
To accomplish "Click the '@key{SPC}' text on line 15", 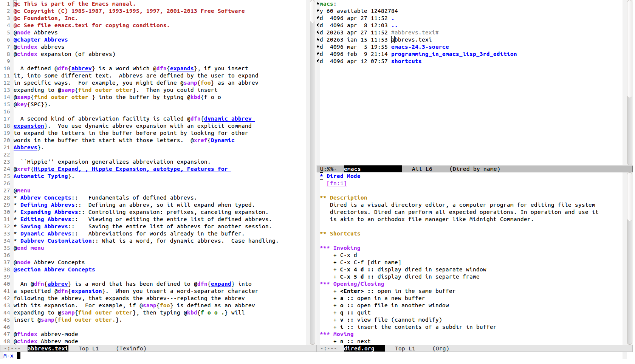I will [x=31, y=104].
